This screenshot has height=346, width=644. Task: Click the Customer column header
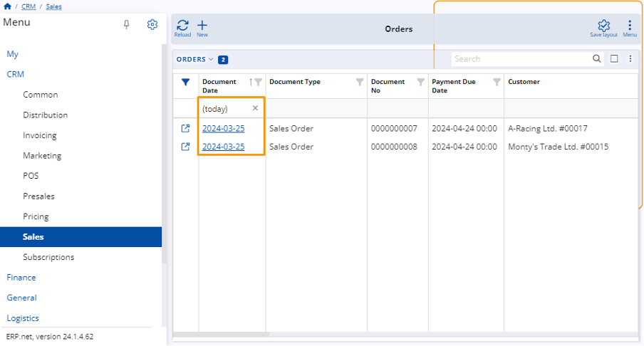click(524, 82)
